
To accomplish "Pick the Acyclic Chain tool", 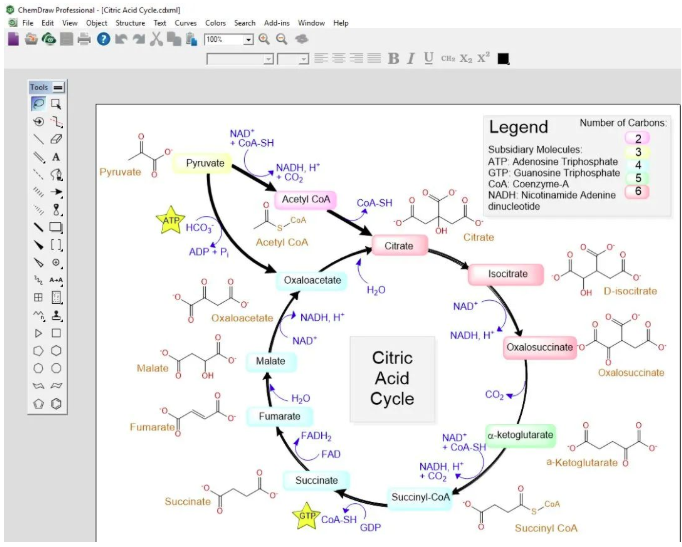I will 38,316.
